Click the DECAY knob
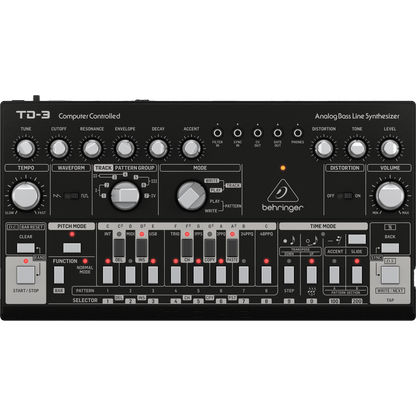 pyautogui.click(x=158, y=148)
